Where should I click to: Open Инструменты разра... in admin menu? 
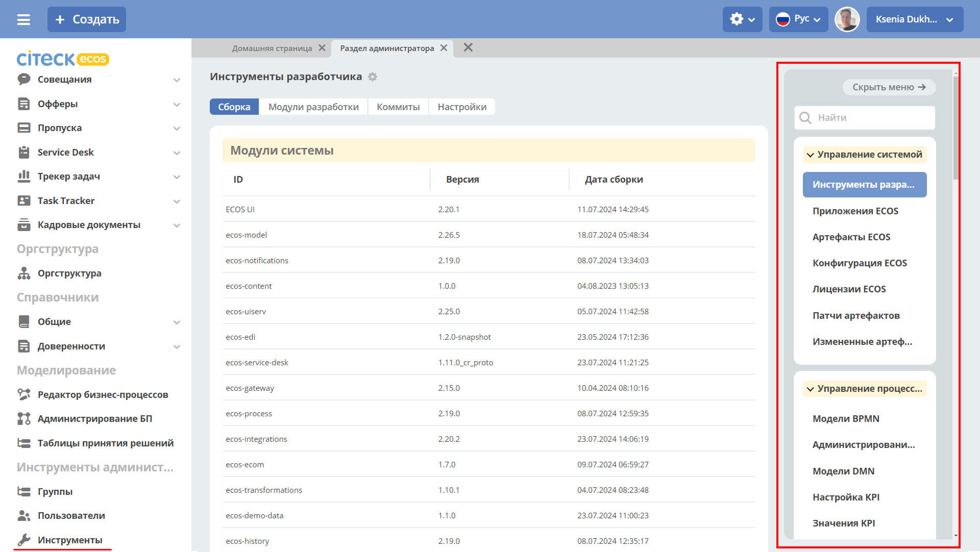(865, 185)
